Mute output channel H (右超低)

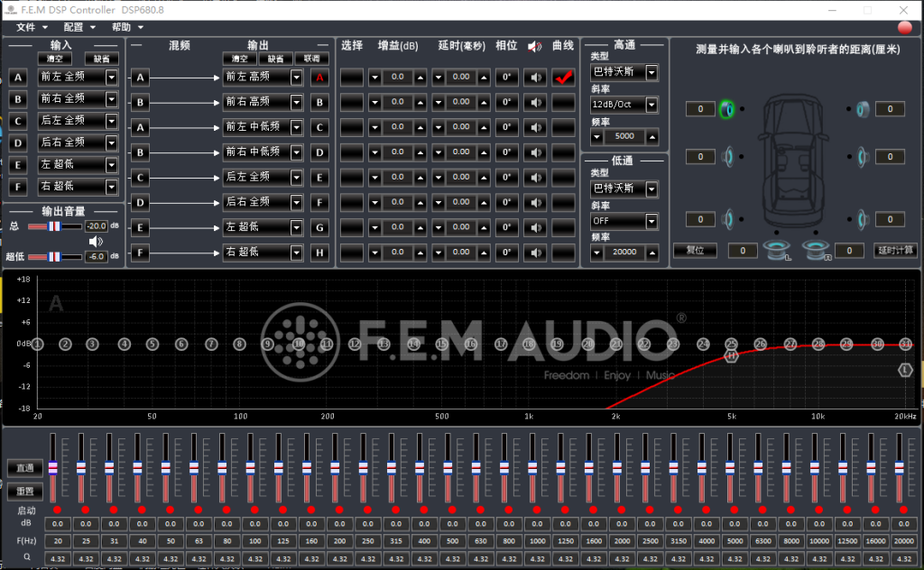[x=535, y=253]
